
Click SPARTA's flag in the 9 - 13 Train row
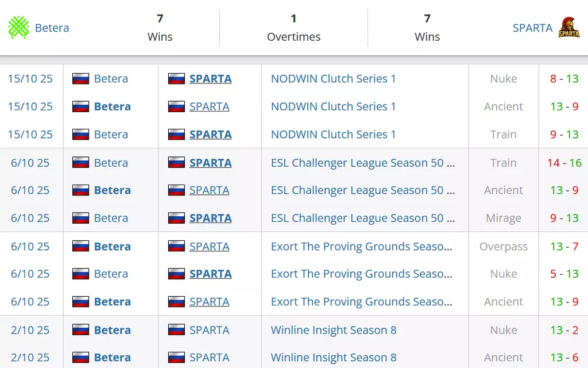point(176,135)
